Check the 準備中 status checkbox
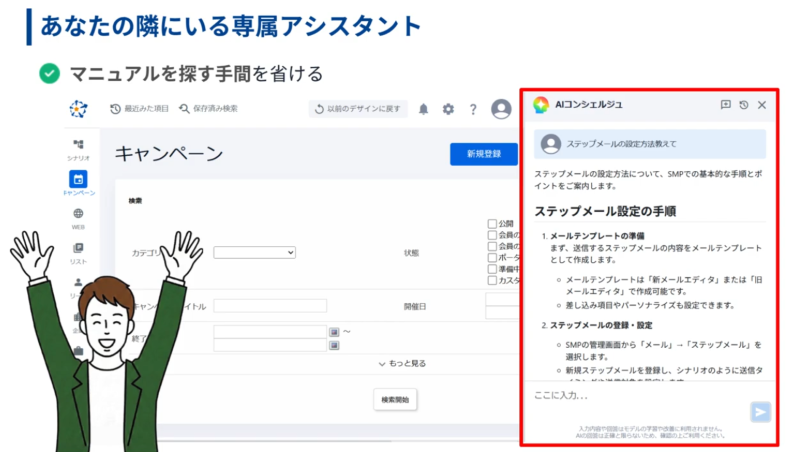This screenshot has width=800, height=452. click(492, 269)
